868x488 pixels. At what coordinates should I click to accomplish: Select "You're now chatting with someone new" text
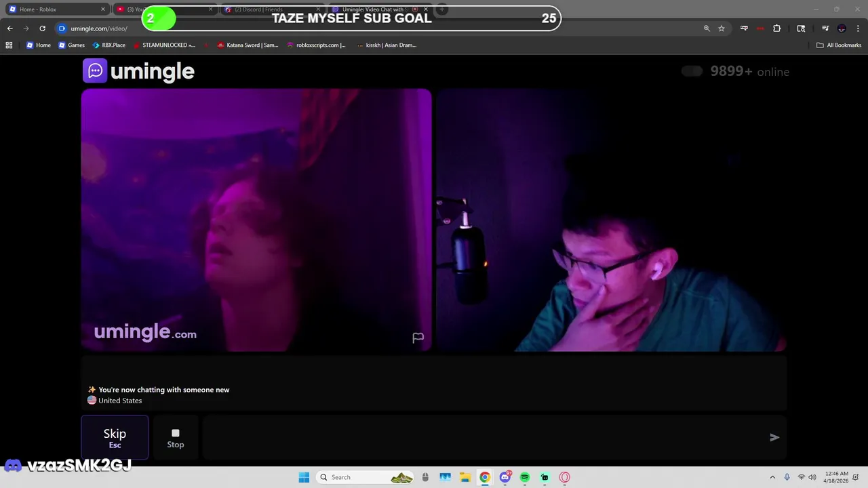click(x=164, y=390)
